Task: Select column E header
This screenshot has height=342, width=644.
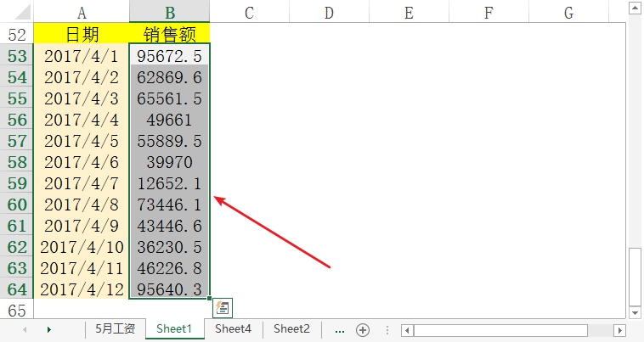Action: coord(409,12)
